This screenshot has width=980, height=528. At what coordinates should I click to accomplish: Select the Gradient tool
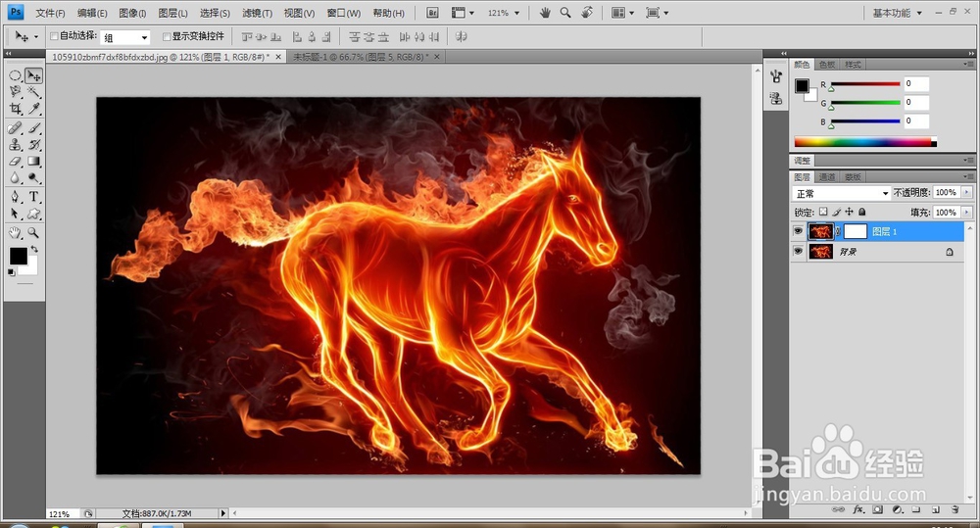(33, 162)
